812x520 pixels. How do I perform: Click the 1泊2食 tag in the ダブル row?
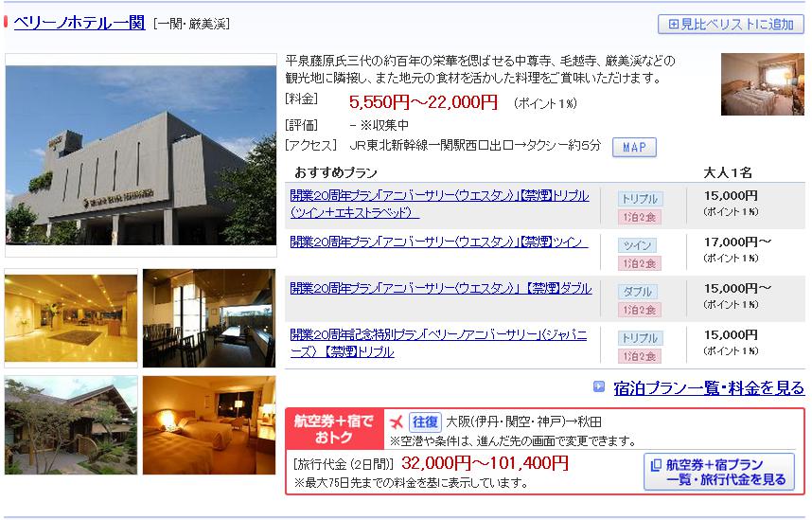click(640, 310)
